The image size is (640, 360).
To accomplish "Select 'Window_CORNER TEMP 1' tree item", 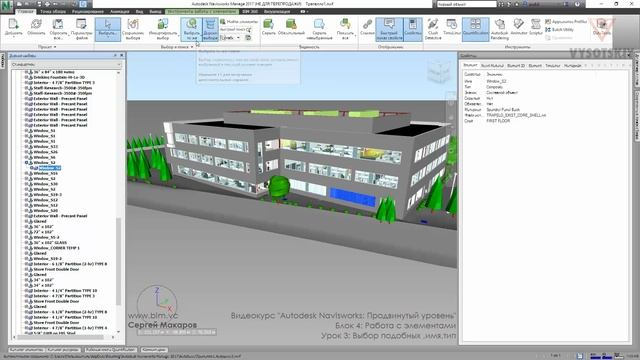I will 56,248.
